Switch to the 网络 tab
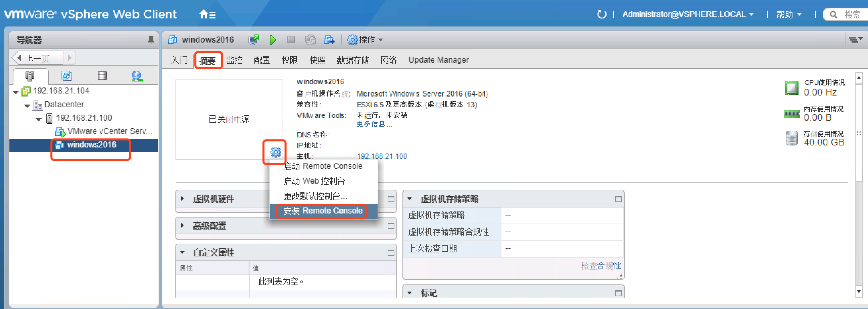868x309 pixels. point(388,60)
